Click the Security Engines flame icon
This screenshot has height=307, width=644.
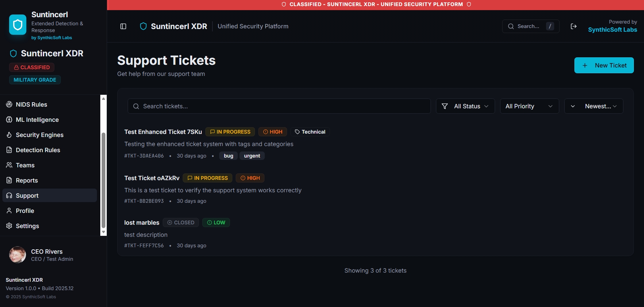pos(9,135)
